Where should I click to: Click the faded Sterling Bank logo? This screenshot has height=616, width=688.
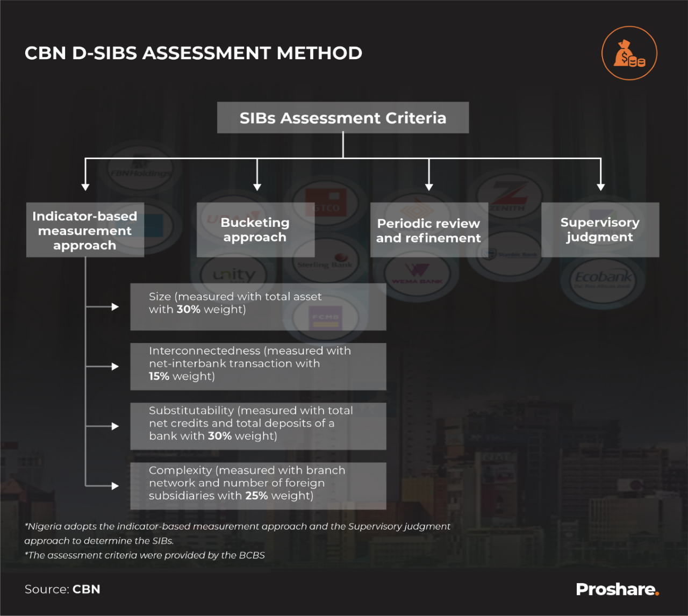325,262
